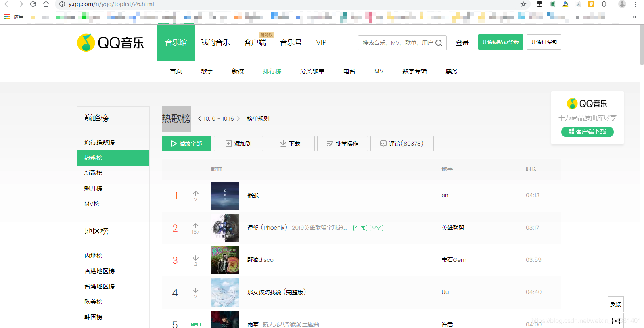Select 热歌榜 in sidebar

[x=113, y=158]
